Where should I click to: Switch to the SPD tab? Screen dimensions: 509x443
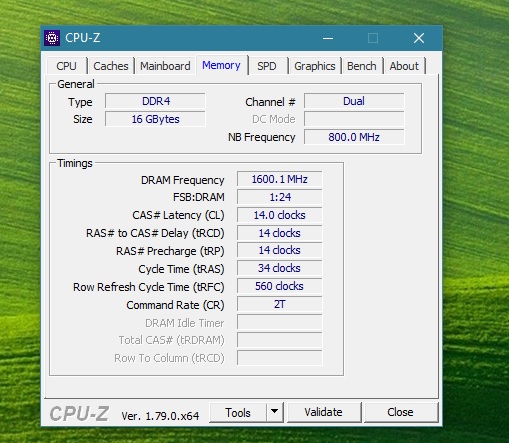267,66
